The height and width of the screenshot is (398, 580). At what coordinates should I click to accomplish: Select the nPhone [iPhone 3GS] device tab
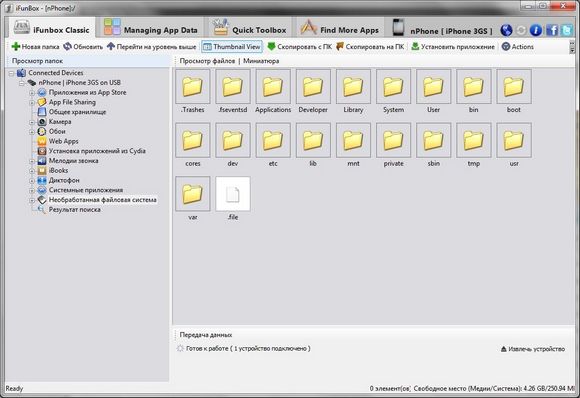pyautogui.click(x=442, y=28)
